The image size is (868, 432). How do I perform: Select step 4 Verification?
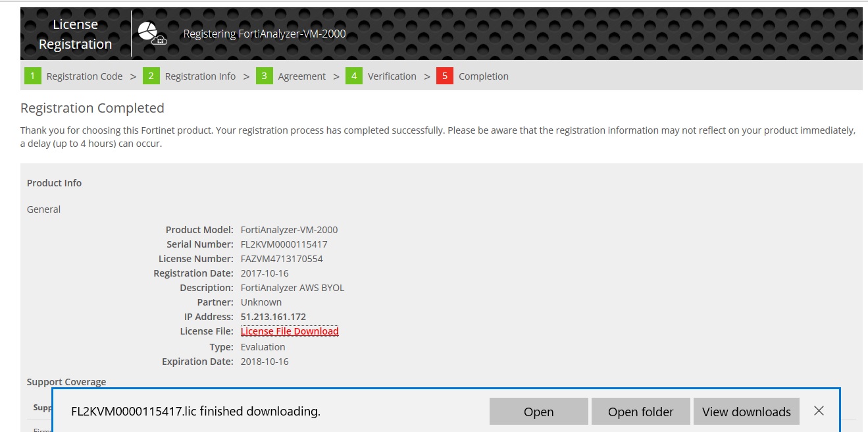tap(381, 76)
